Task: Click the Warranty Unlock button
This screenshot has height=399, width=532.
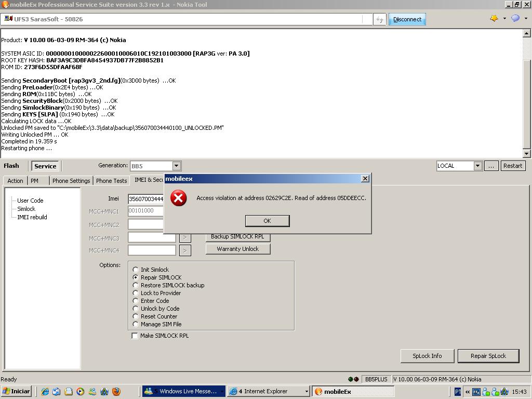Action: click(238, 249)
